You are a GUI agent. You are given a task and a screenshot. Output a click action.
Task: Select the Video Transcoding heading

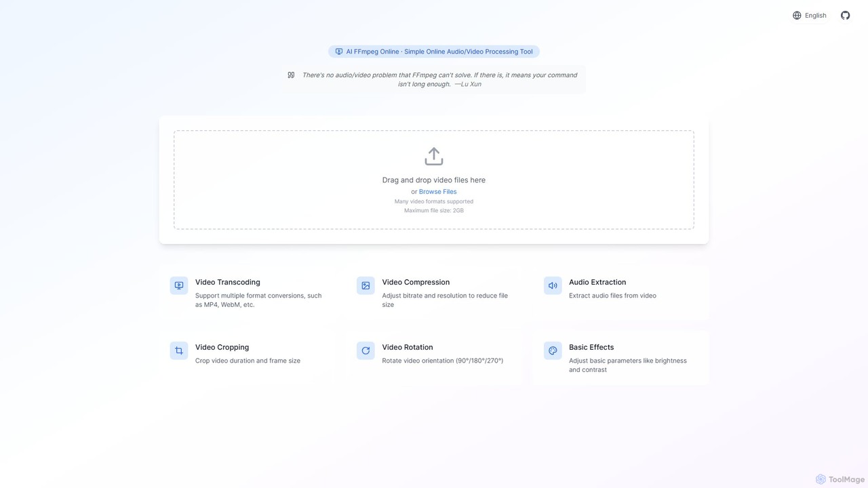(228, 282)
